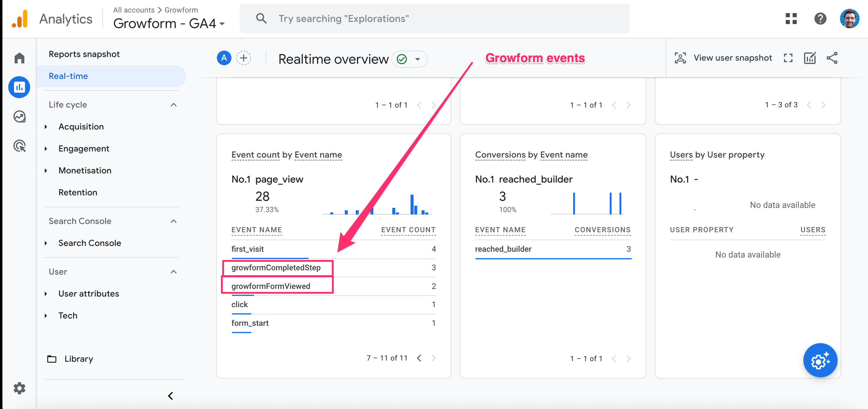The image size is (868, 409).
Task: Click the View user snapshot label
Action: pyautogui.click(x=732, y=58)
